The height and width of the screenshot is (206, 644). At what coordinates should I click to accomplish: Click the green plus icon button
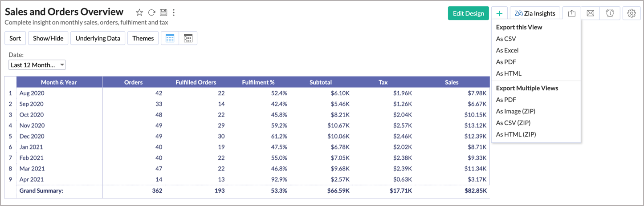point(499,13)
